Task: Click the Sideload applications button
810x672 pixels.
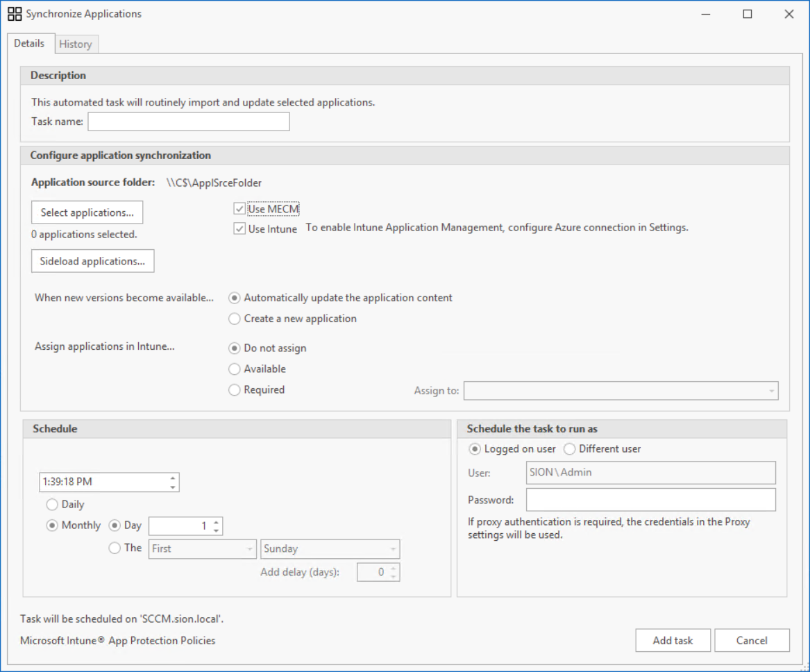Action: [92, 261]
